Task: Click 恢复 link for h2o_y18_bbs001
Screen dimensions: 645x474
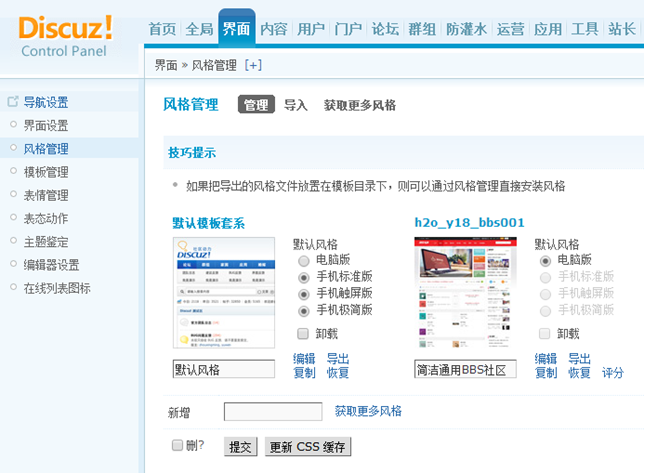Action: (x=579, y=373)
